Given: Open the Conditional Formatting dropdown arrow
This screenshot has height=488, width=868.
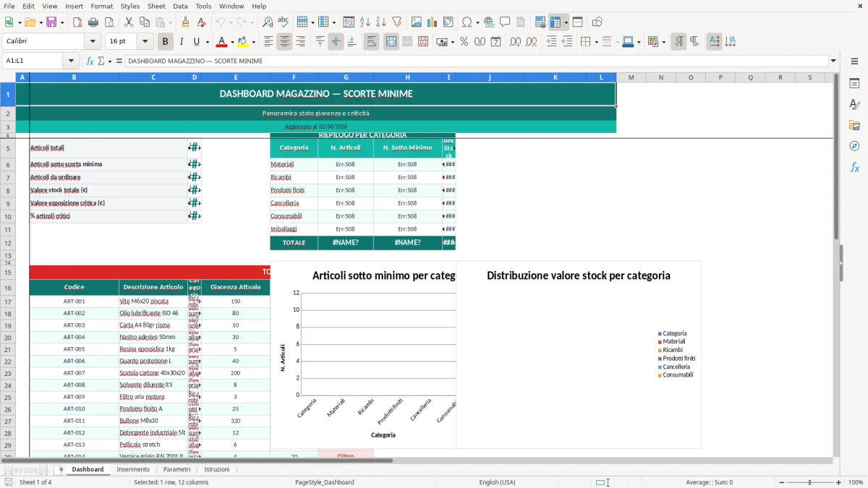Looking at the screenshot, I should (x=663, y=42).
